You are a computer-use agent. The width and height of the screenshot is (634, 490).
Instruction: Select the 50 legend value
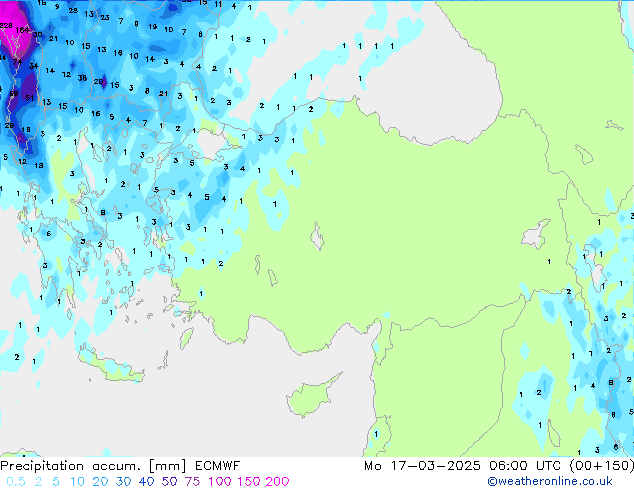click(169, 482)
